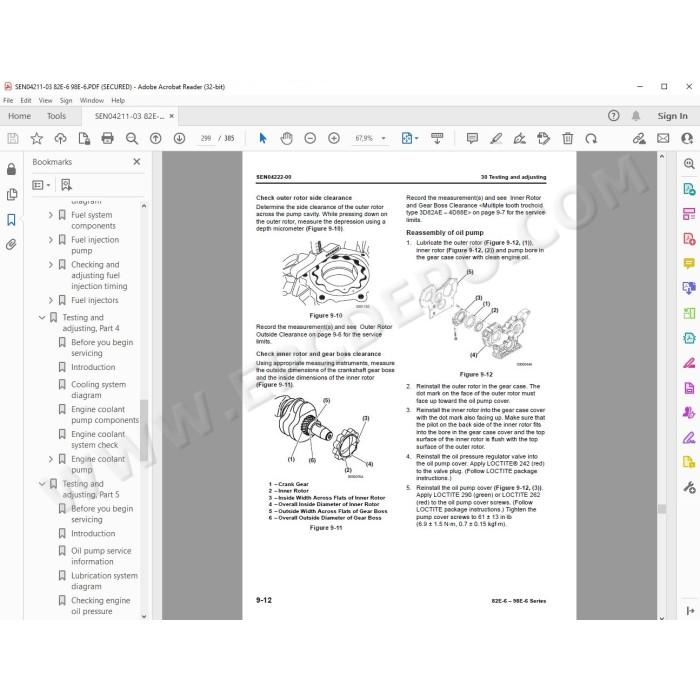
Task: Zoom out with minus icon
Action: click(310, 138)
